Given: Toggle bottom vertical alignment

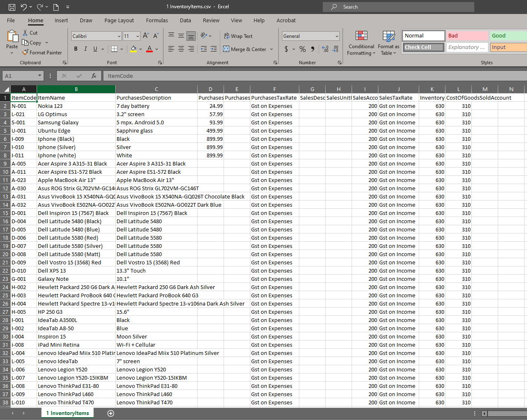Looking at the screenshot, I should tap(191, 36).
